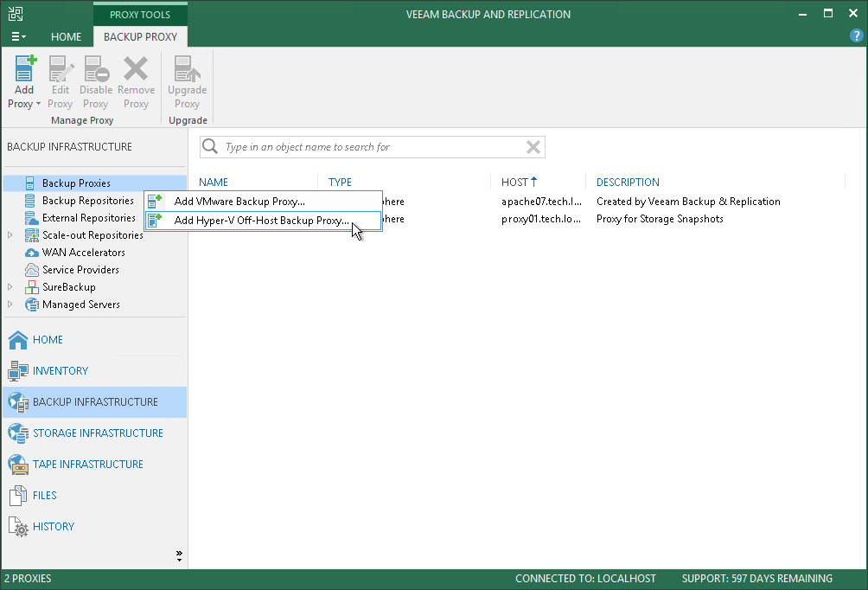Open the HISTORY navigation view
868x590 pixels.
(94, 526)
